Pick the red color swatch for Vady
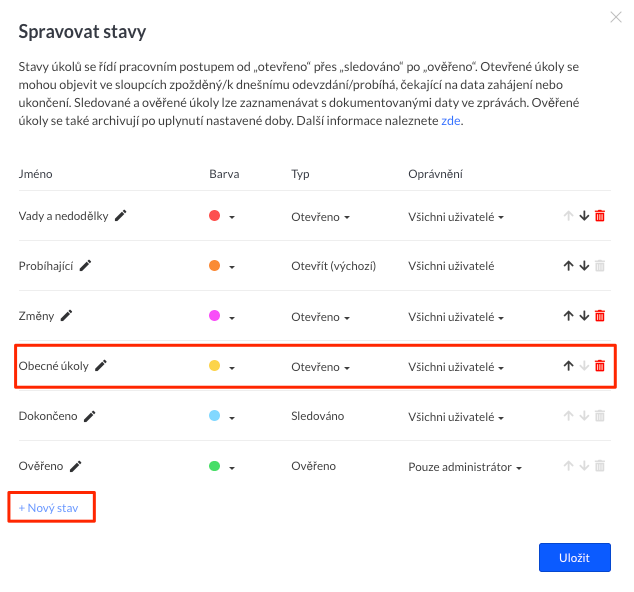The image size is (634, 592). pyautogui.click(x=215, y=216)
